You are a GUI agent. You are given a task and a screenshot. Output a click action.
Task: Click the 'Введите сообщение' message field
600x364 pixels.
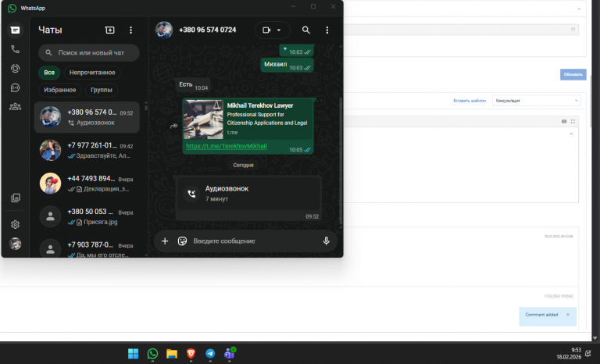[x=255, y=241]
